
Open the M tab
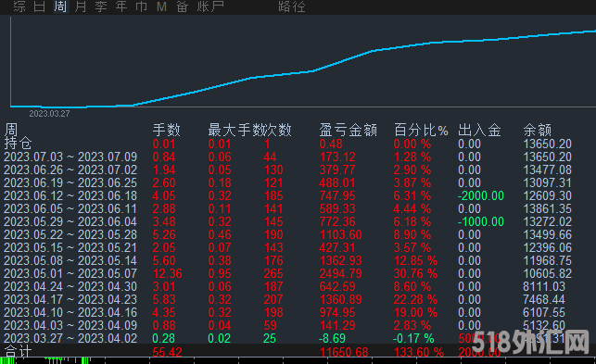coord(161,6)
